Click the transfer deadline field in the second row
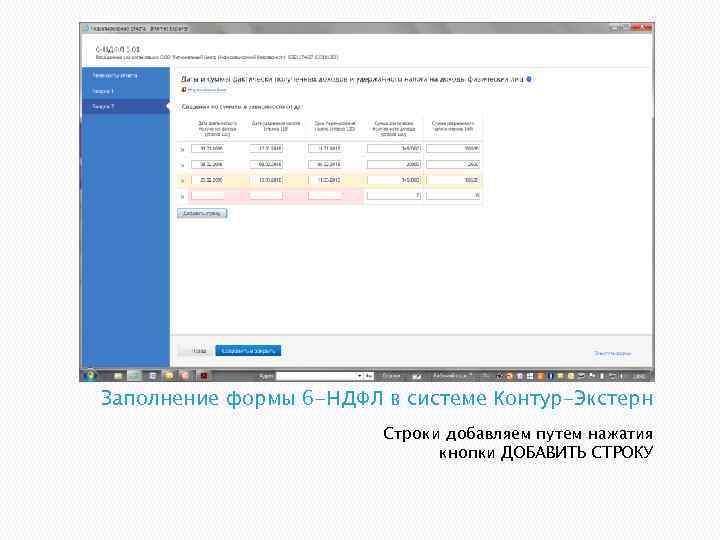The width and height of the screenshot is (720, 540). pyautogui.click(x=325, y=164)
